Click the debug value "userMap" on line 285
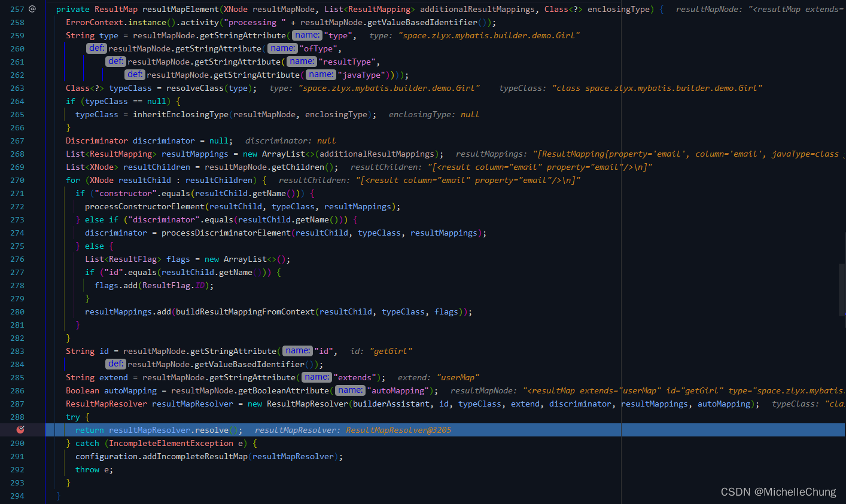 pos(458,377)
